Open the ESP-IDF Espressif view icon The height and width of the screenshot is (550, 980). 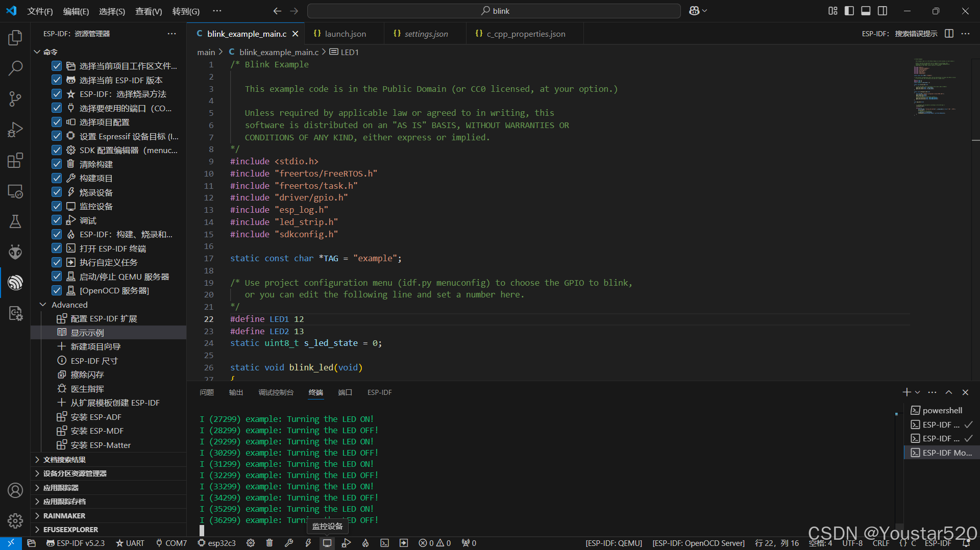click(15, 282)
